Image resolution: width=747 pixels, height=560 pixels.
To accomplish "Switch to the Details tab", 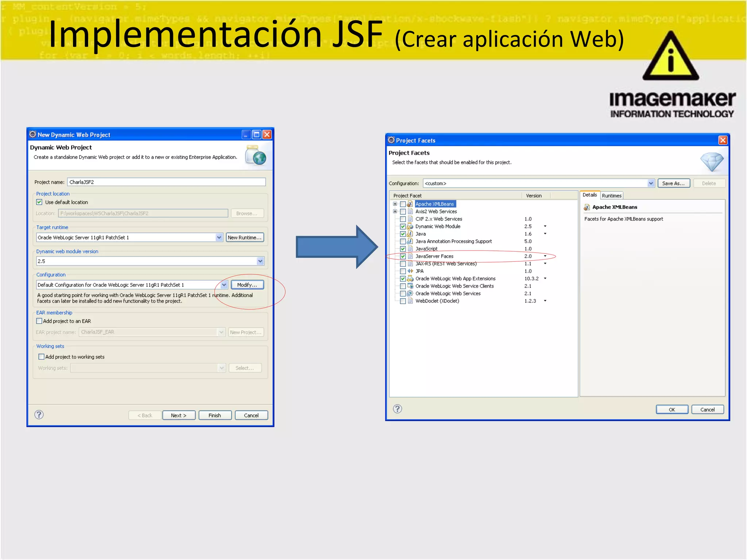I will (x=590, y=195).
